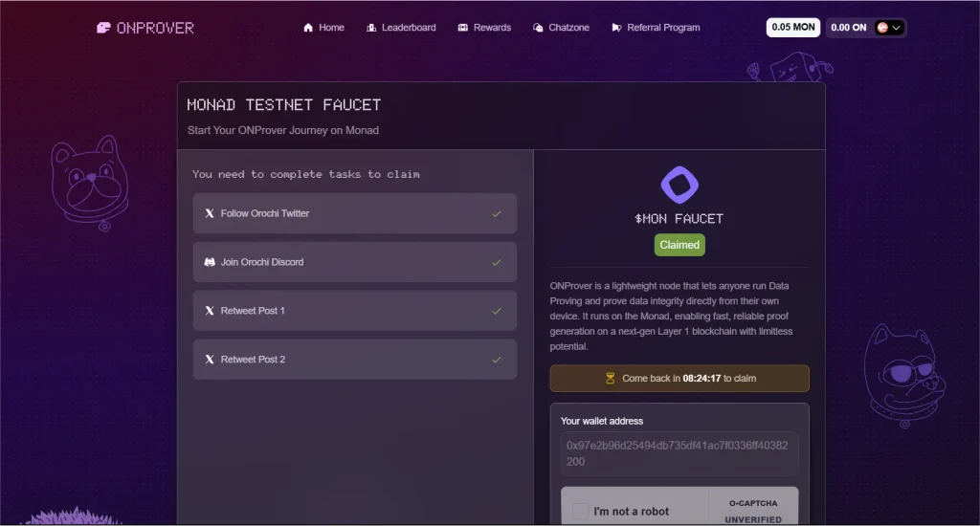The width and height of the screenshot is (980, 526).
Task: Click X icon on Follow Orochi Twitter
Action: point(210,213)
